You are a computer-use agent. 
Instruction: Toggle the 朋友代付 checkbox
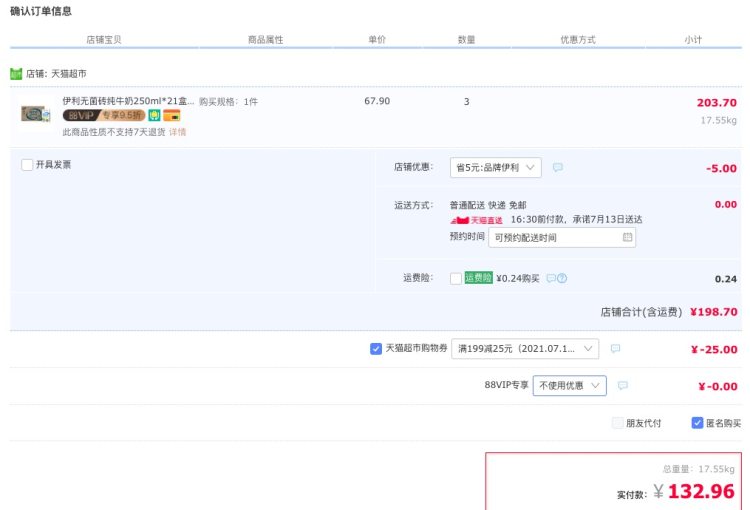(618, 423)
